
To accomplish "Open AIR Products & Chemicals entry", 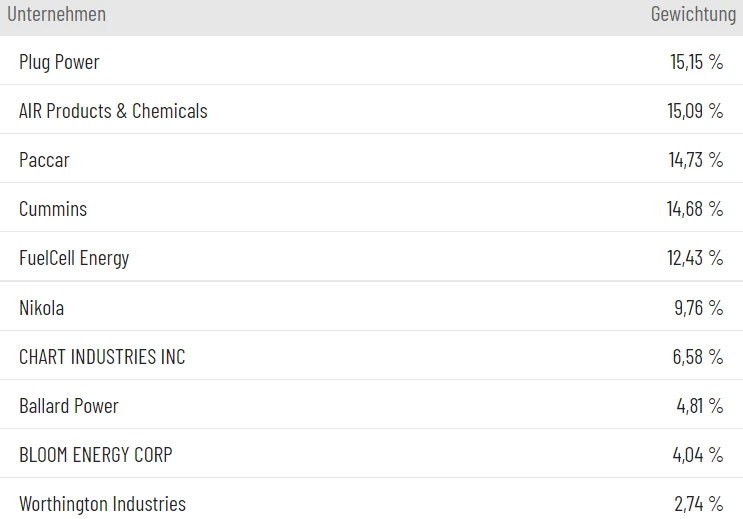I will tap(113, 111).
